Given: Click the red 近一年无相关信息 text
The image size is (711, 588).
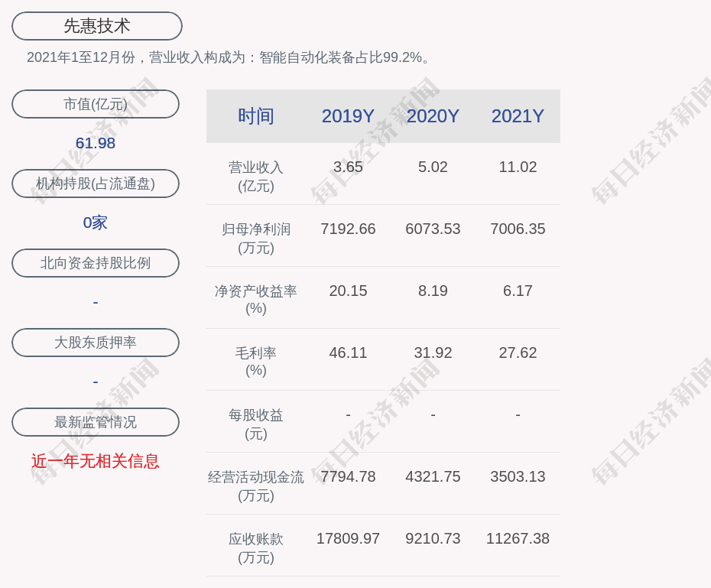Looking at the screenshot, I should (x=96, y=461).
